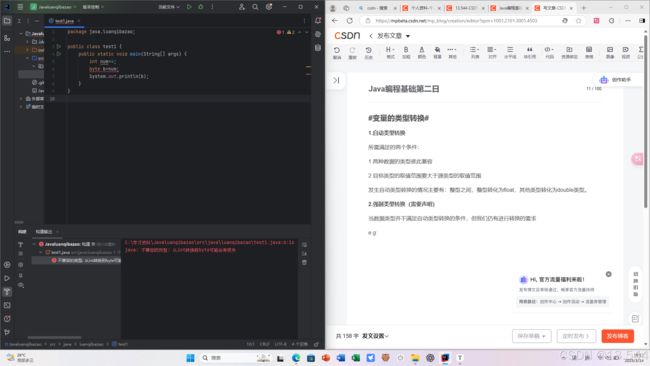Open the list dropdown in CSDN toolbar
This screenshot has height=366, width=650.
coord(475,52)
